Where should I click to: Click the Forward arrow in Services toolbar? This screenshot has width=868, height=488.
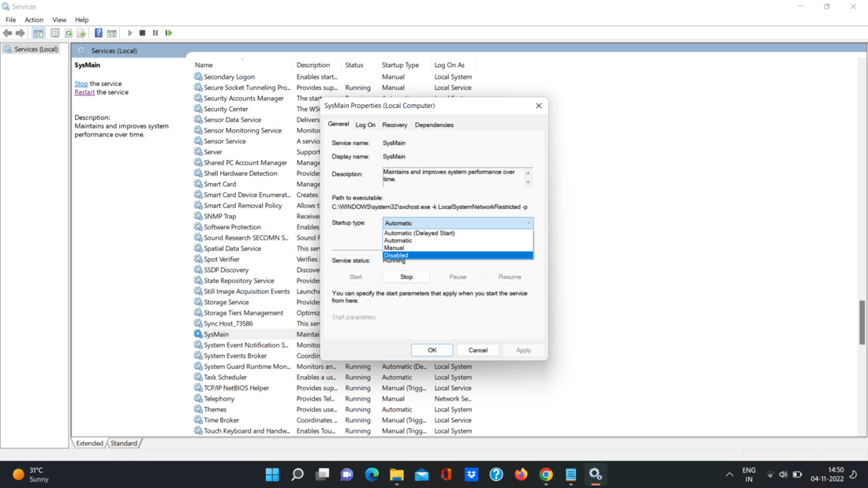point(21,33)
